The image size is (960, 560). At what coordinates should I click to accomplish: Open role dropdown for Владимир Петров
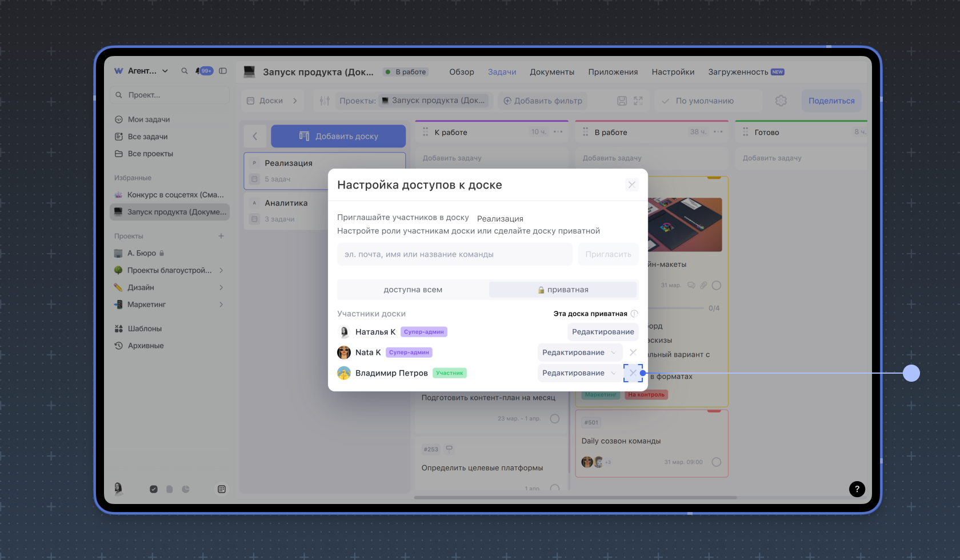(579, 373)
